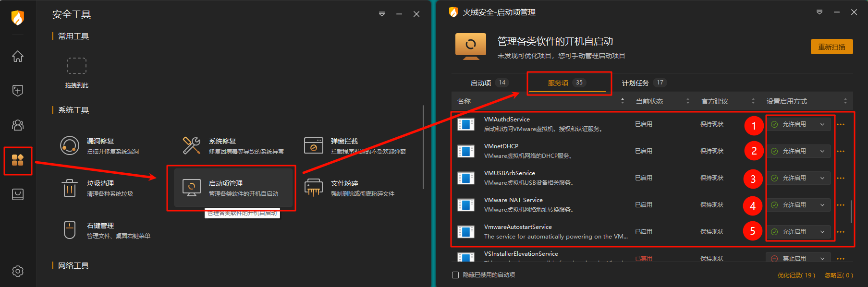Open 弹窗拦截 popup blocker tool
The height and width of the screenshot is (287, 868).
coord(355,146)
